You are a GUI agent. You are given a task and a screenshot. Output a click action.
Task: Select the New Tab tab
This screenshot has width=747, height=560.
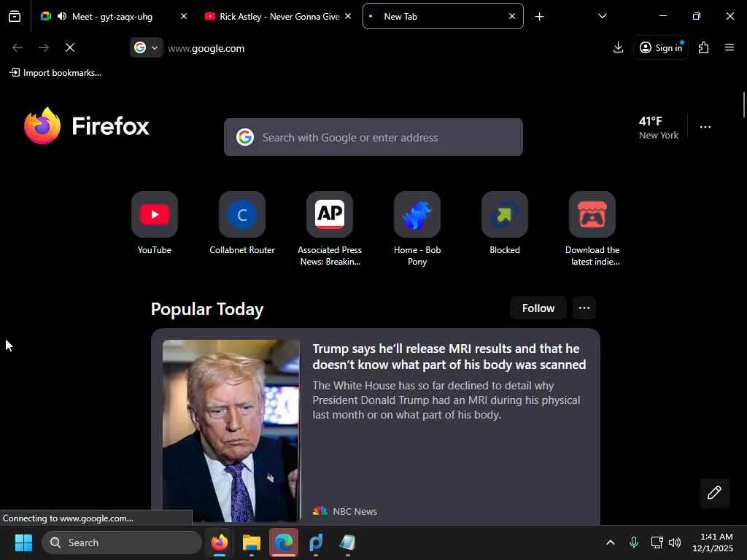pos(443,17)
